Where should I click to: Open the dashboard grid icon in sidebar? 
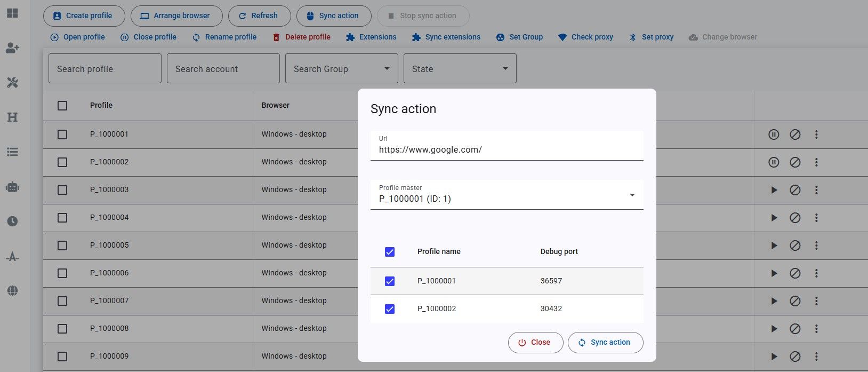pos(12,13)
